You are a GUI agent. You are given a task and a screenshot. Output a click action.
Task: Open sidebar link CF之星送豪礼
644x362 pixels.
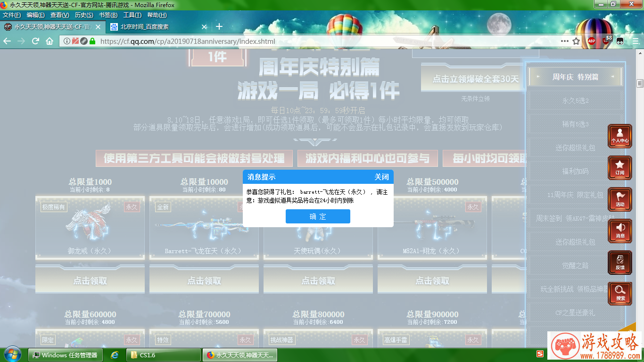tap(575, 313)
